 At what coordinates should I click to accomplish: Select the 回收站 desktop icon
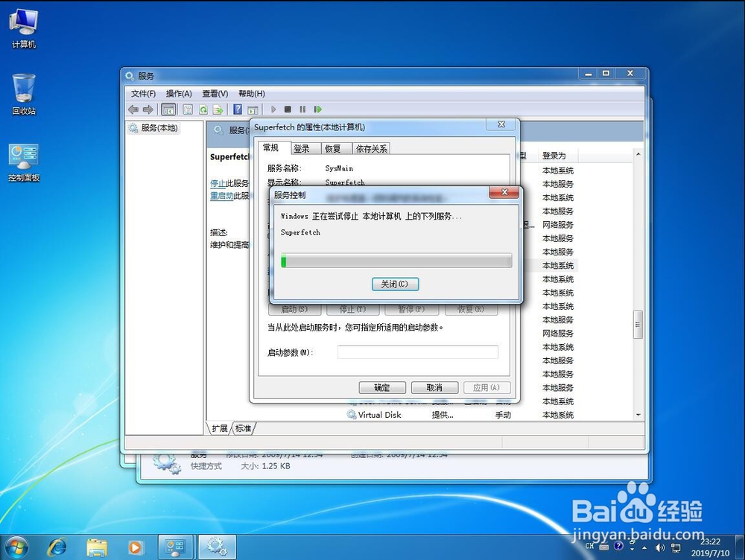tap(24, 94)
